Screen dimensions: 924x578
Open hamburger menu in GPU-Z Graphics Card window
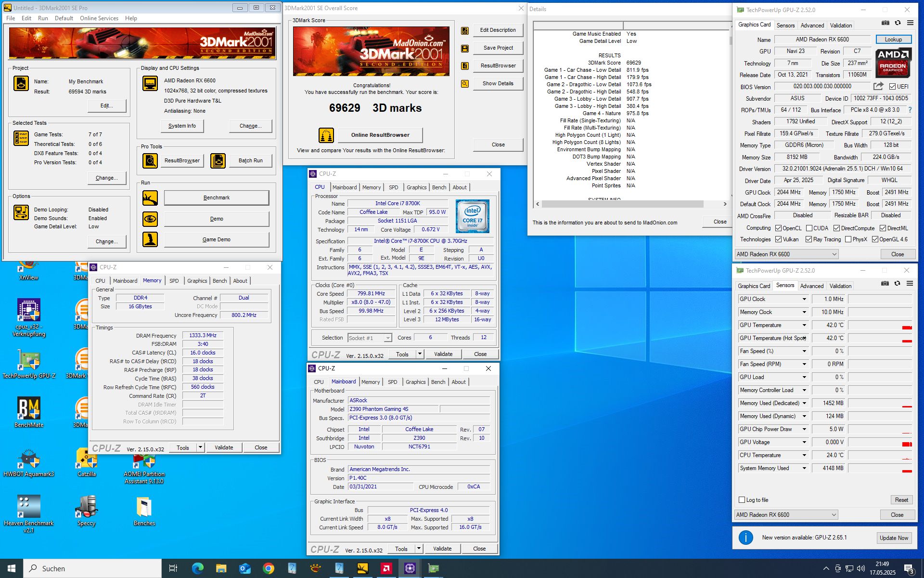point(910,23)
